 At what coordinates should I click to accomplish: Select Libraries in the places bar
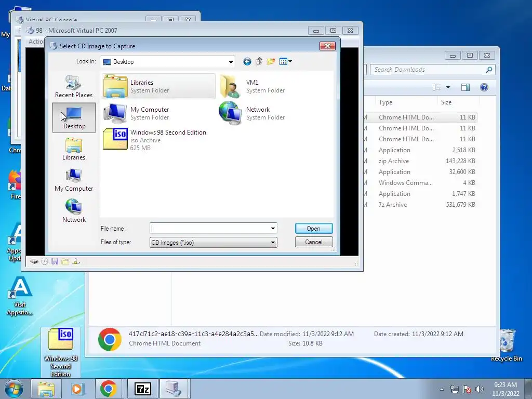[x=74, y=149]
